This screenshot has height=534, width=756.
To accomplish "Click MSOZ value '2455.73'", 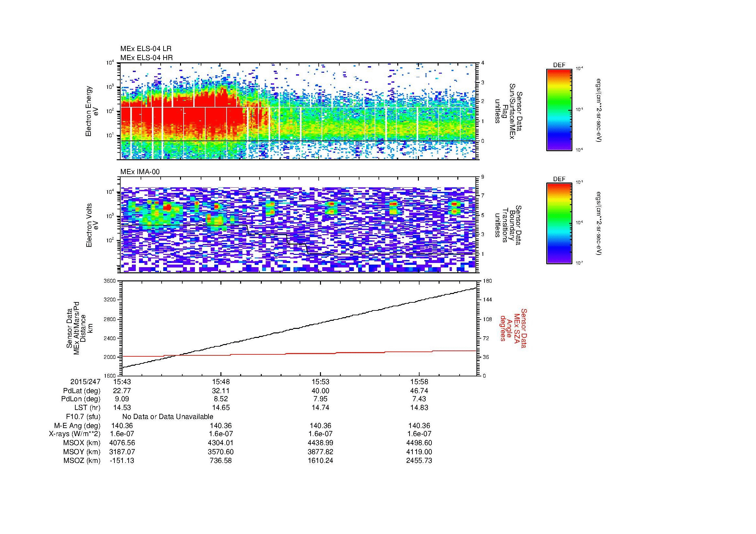I will tap(419, 461).
